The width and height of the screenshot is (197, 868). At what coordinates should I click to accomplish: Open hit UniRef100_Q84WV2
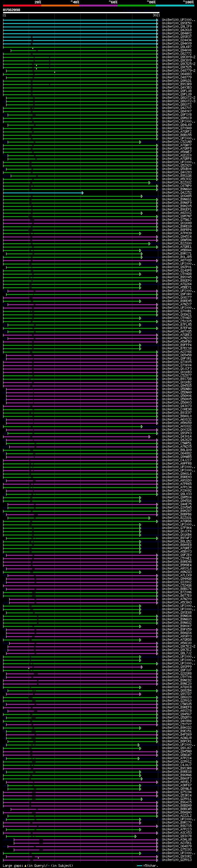177,33
